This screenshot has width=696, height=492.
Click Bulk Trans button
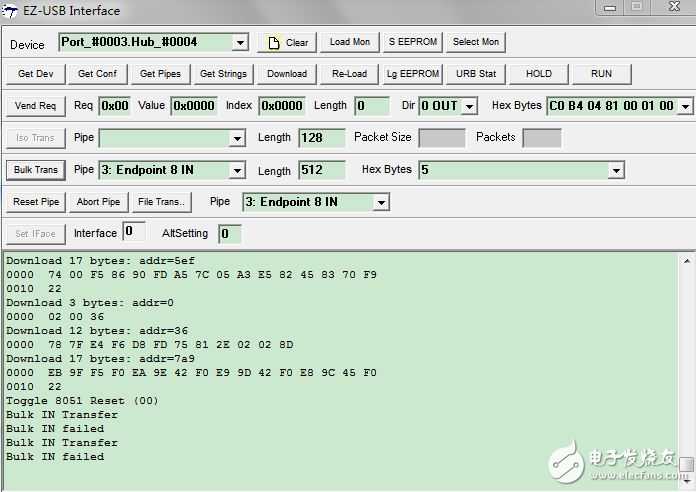click(x=36, y=170)
